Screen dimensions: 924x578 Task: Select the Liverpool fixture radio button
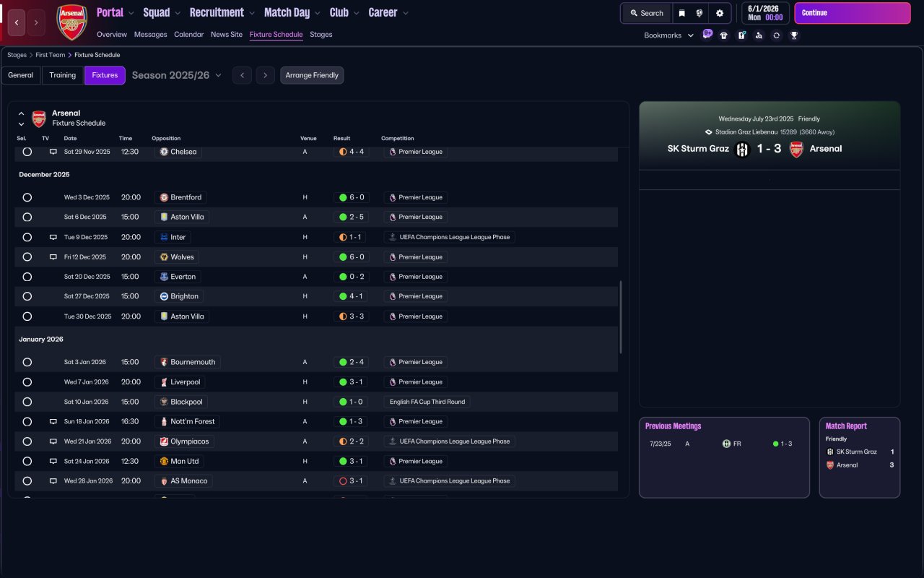coord(27,381)
